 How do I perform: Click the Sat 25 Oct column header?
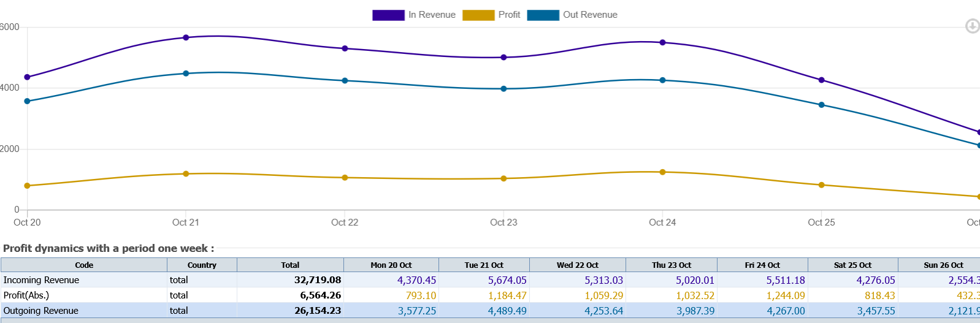[x=852, y=265]
